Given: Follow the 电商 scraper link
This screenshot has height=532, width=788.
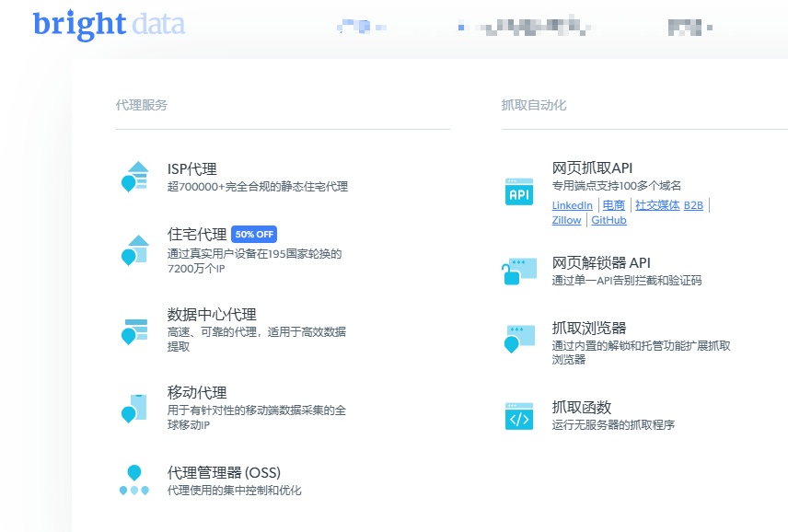Looking at the screenshot, I should [614, 205].
